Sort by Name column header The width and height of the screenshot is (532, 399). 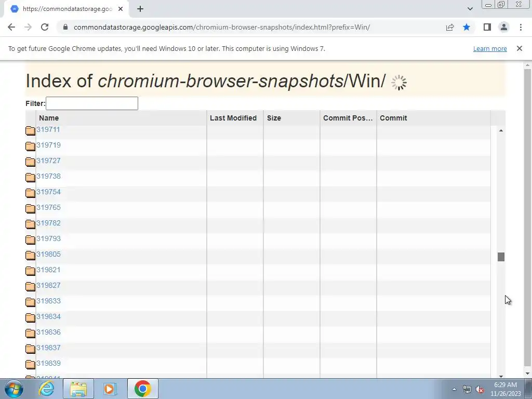[x=121, y=118]
